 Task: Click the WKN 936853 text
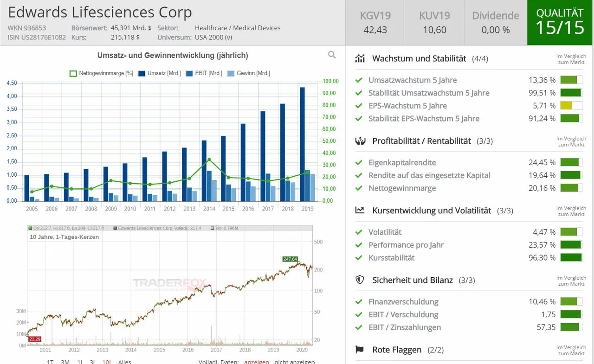pos(27,28)
